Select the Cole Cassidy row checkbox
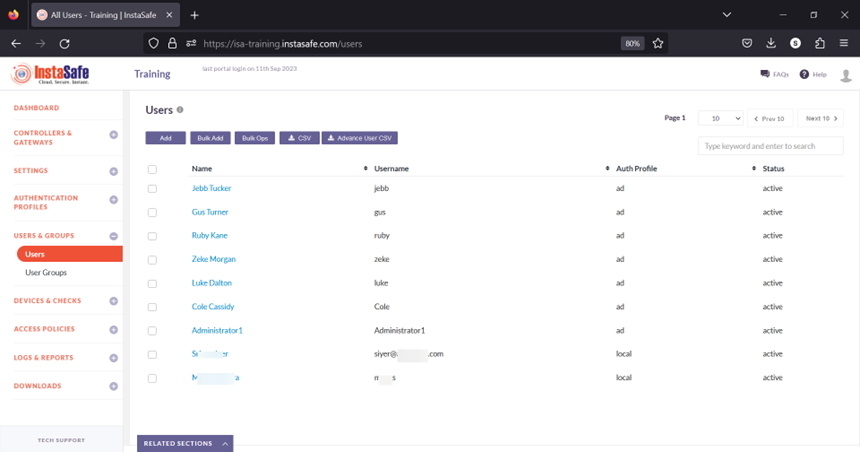Viewport: 860px width, 452px height. [152, 307]
